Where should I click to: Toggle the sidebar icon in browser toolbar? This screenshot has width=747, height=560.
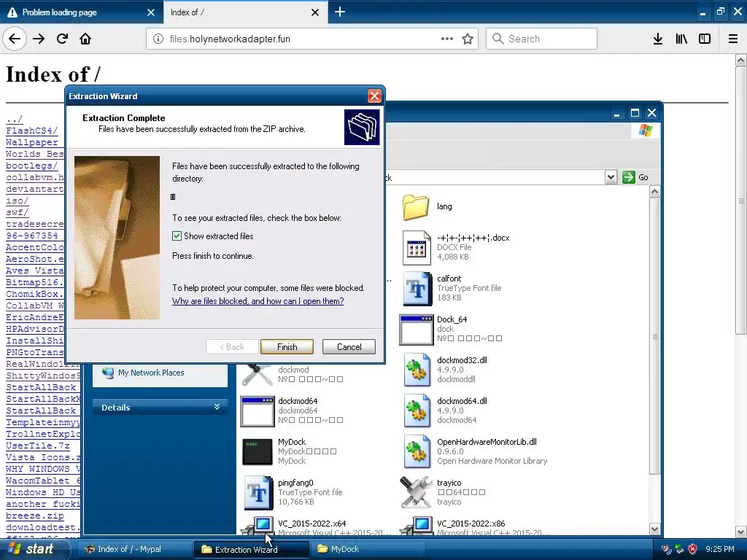click(x=705, y=39)
